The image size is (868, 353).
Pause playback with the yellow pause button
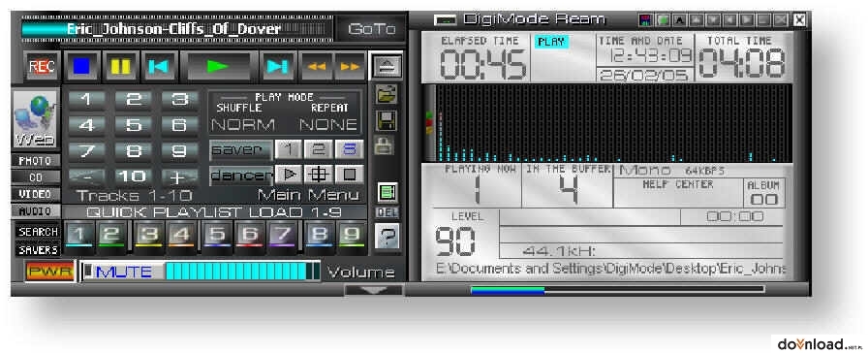[121, 67]
